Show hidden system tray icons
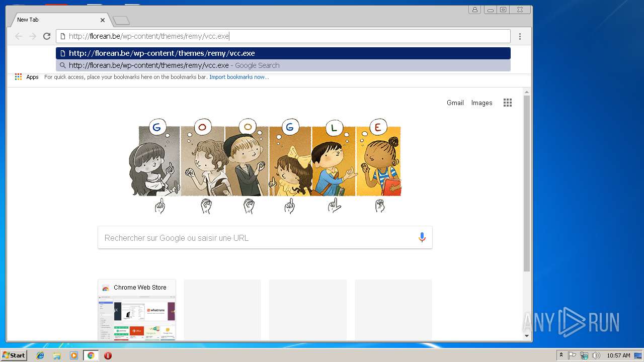The height and width of the screenshot is (362, 644). [x=561, y=355]
